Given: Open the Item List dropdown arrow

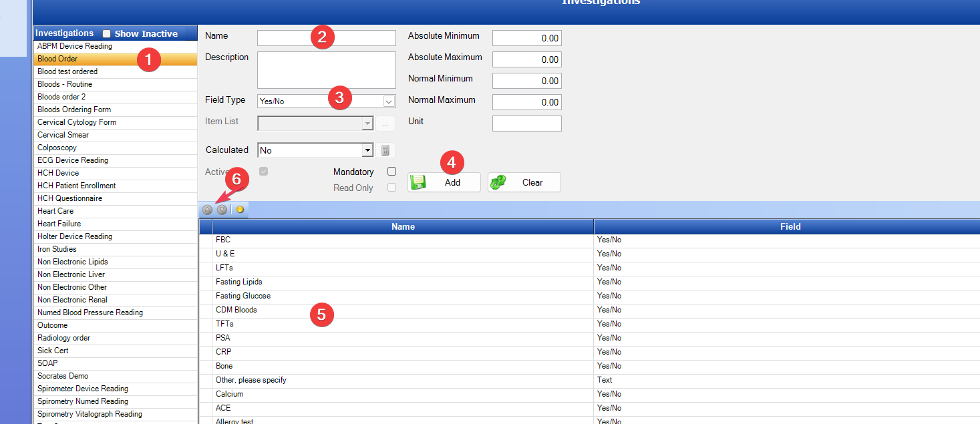Looking at the screenshot, I should pos(367,124).
